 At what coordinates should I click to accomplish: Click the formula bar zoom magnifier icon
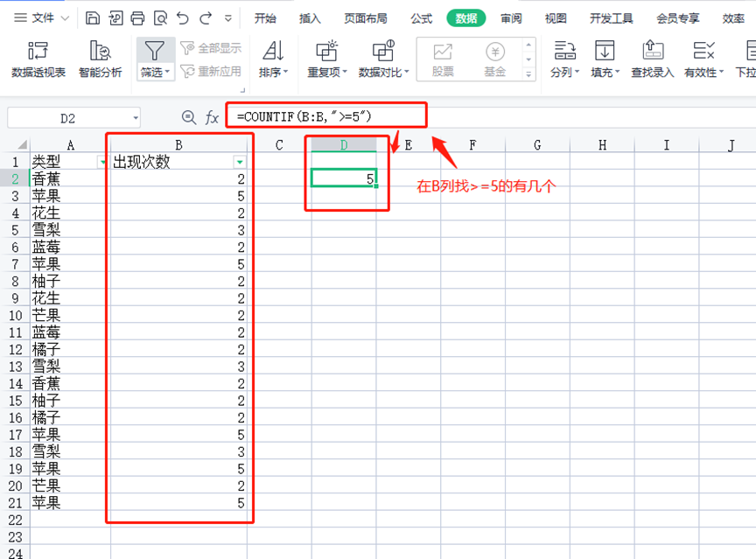[x=188, y=117]
